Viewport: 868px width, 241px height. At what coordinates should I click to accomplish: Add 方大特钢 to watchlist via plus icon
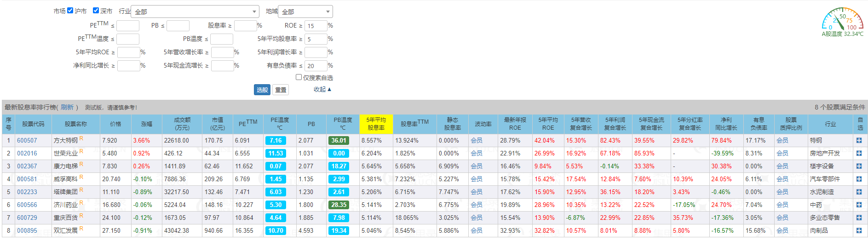pos(859,141)
